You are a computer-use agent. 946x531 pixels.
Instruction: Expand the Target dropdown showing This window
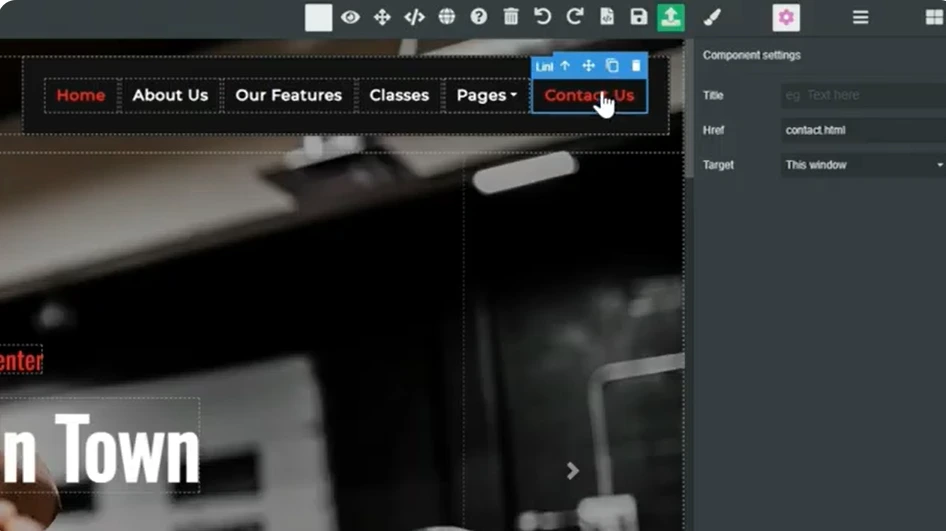pos(863,165)
